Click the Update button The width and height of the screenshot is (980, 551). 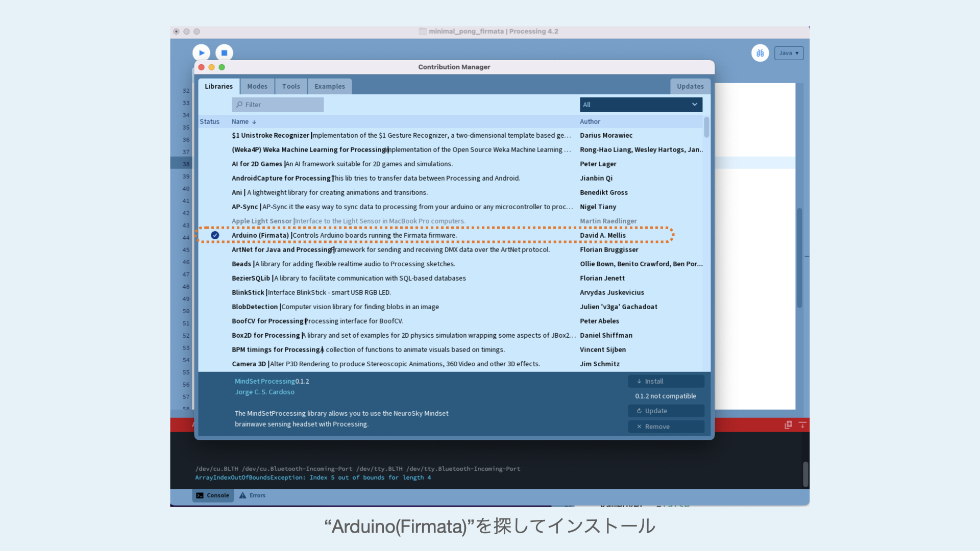(666, 411)
